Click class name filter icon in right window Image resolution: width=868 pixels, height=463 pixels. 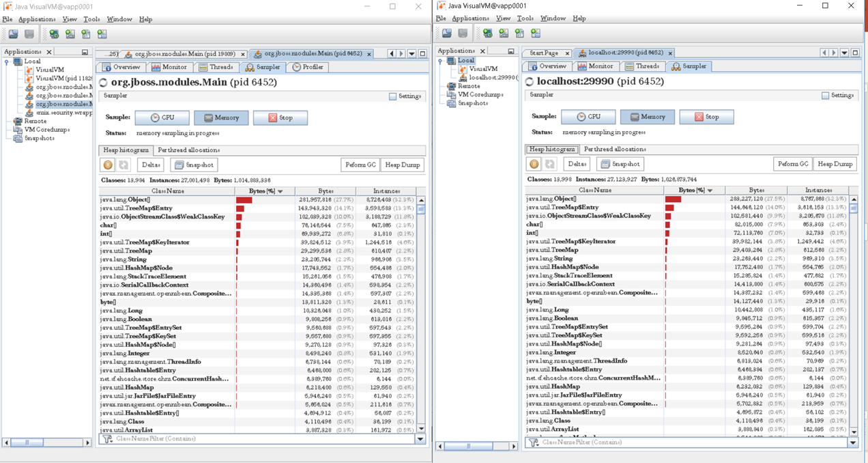(534, 443)
